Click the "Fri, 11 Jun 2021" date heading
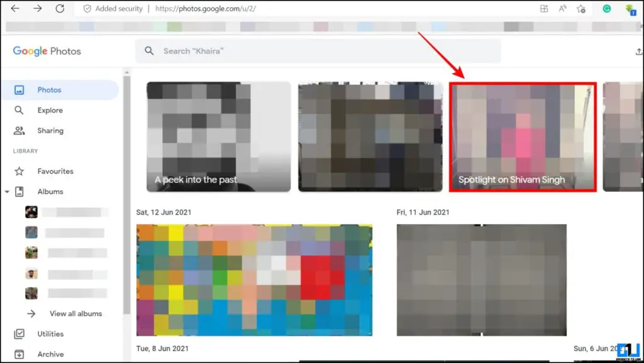The image size is (644, 363). click(423, 212)
